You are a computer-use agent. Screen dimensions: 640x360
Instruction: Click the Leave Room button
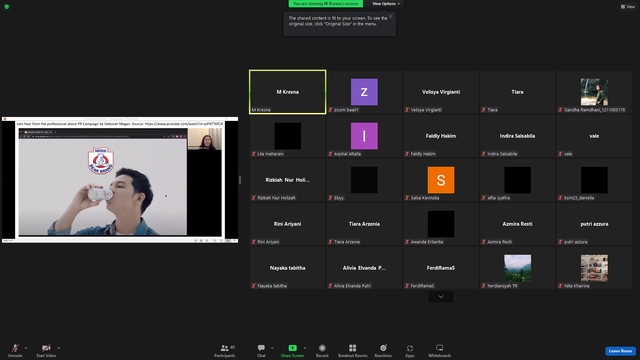[x=620, y=351]
